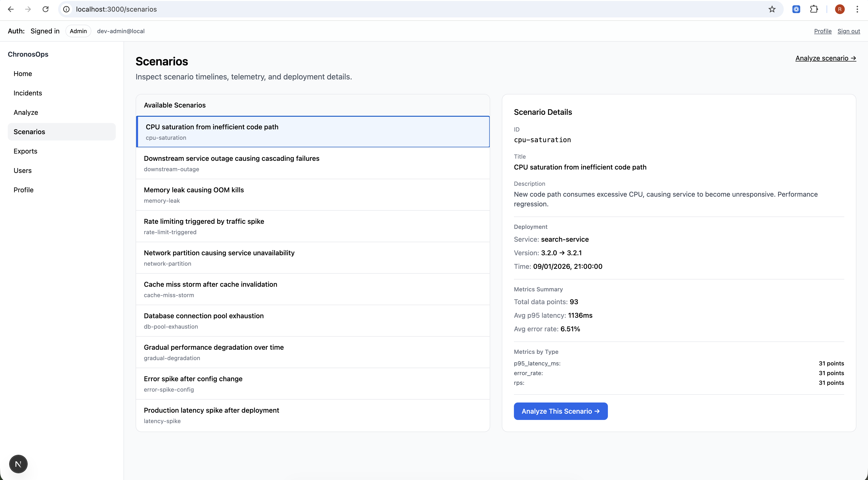The width and height of the screenshot is (868, 480).
Task: Open the browser extensions puzzle icon
Action: tap(814, 9)
